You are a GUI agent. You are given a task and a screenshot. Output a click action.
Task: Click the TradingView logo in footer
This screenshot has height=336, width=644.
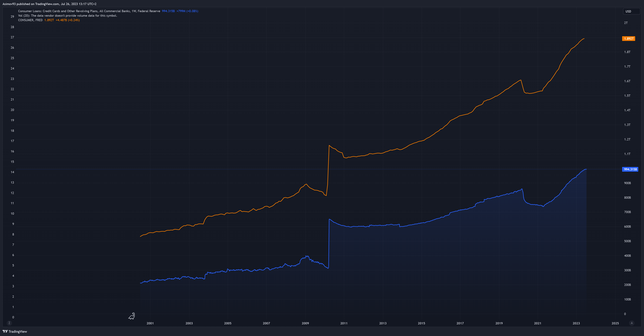point(15,331)
